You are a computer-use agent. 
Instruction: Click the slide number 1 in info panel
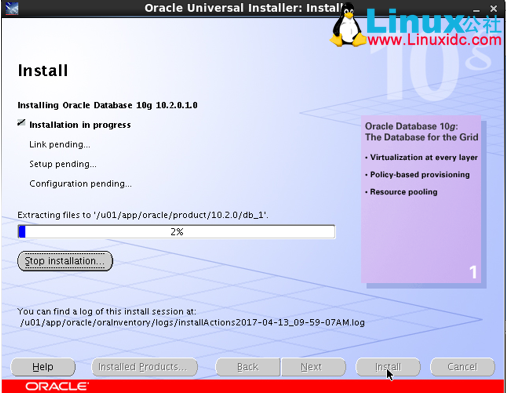[x=473, y=272]
